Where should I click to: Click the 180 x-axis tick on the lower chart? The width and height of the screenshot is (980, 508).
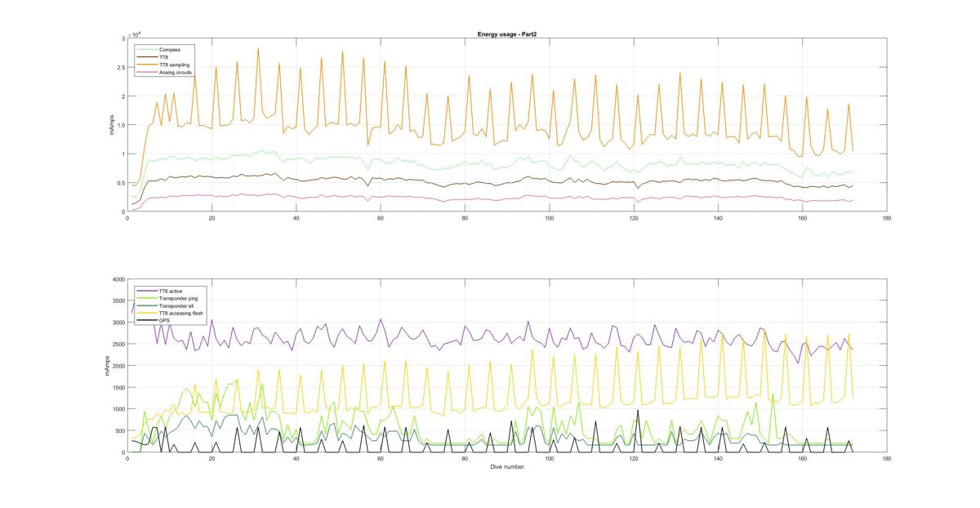(887, 459)
